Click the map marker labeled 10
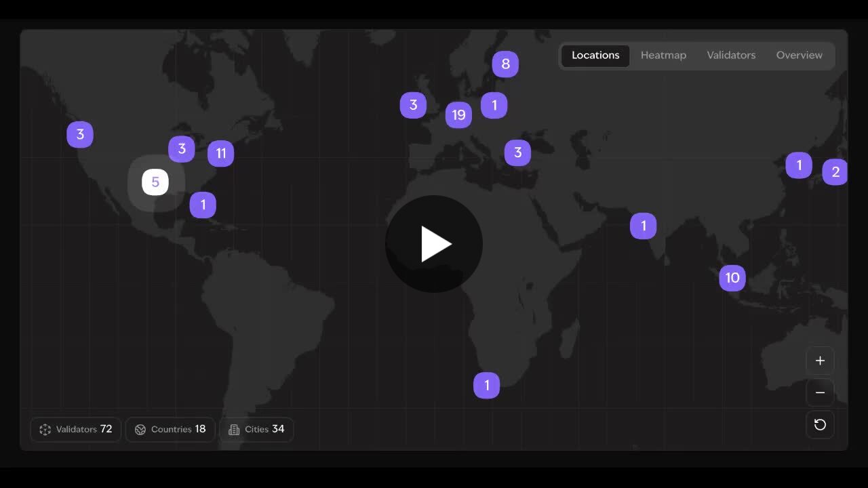868x488 pixels. click(x=732, y=278)
